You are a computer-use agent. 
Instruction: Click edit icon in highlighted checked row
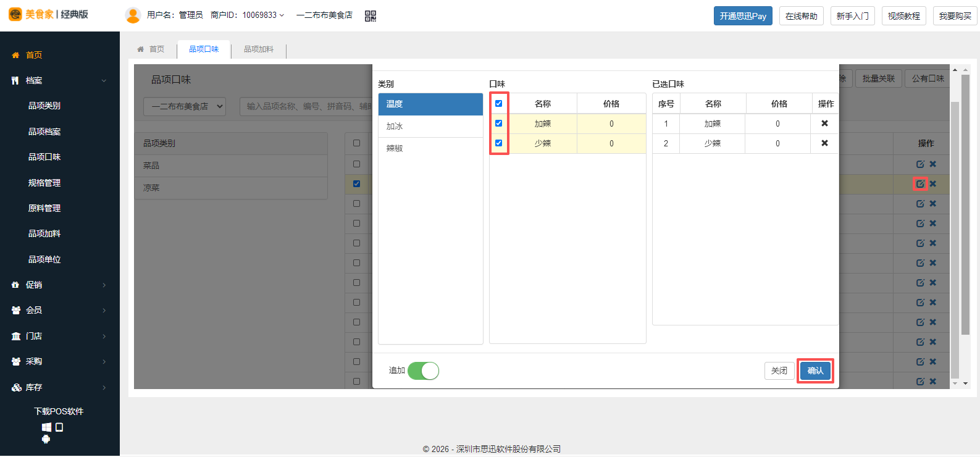(920, 184)
